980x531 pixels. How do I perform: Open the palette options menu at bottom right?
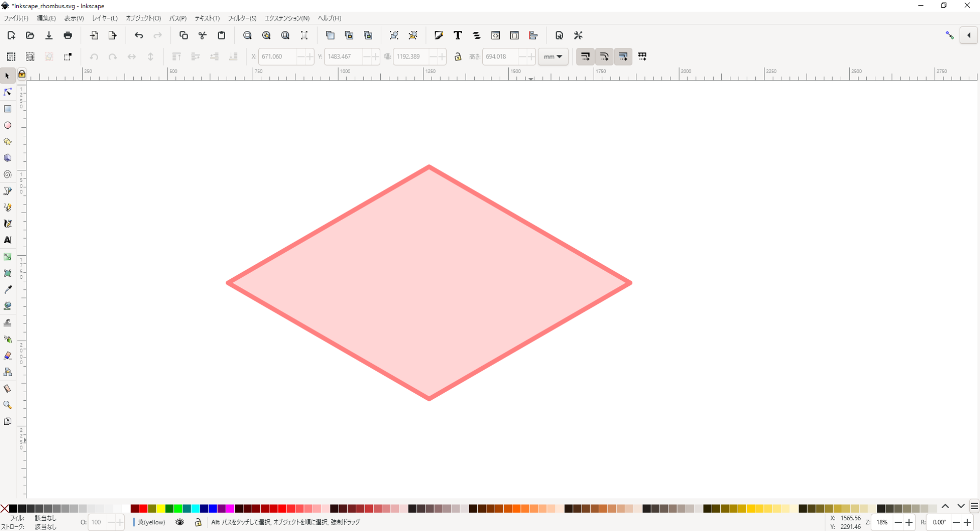[974, 506]
